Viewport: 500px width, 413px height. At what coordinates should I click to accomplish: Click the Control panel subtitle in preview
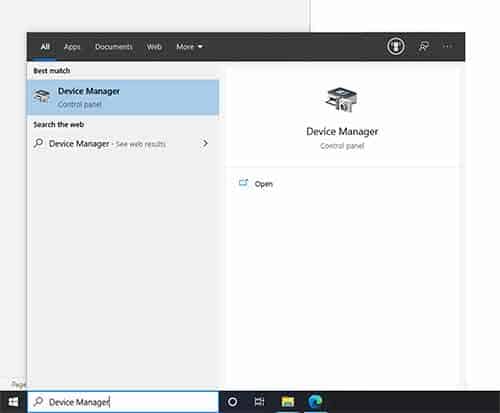tap(342, 146)
